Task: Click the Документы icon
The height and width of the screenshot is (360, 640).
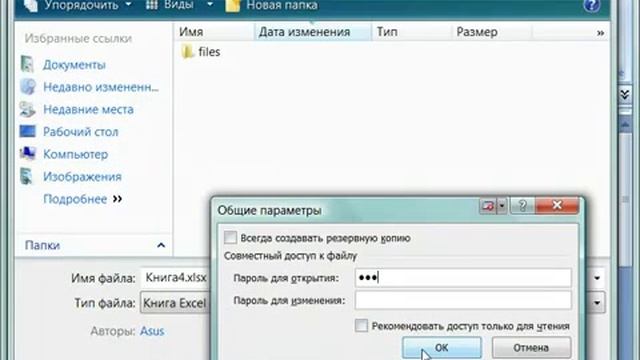Action: point(27,64)
